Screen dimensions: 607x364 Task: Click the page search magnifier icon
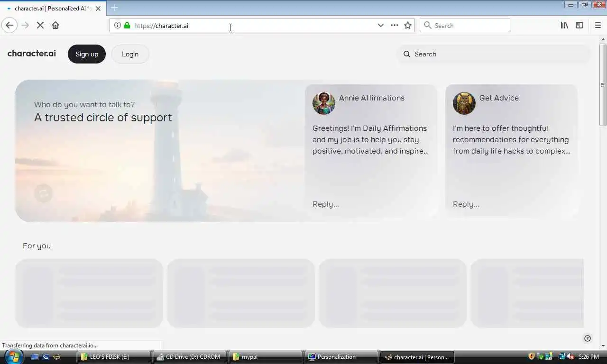point(406,54)
